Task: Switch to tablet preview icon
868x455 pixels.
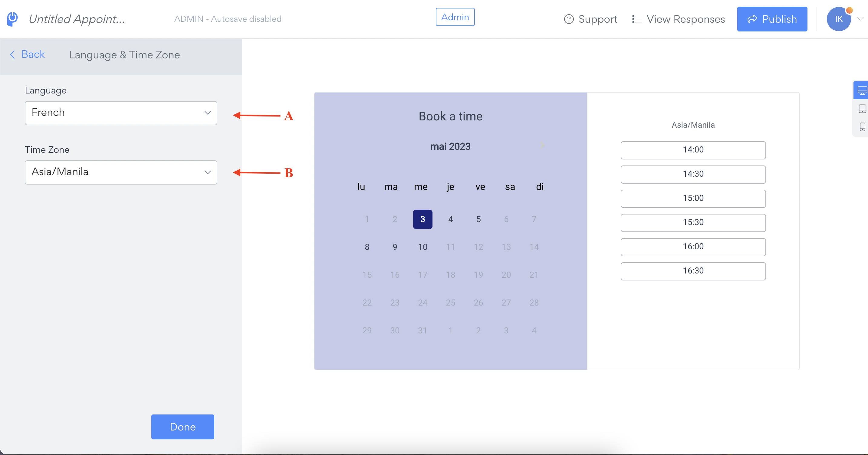Action: [x=862, y=109]
